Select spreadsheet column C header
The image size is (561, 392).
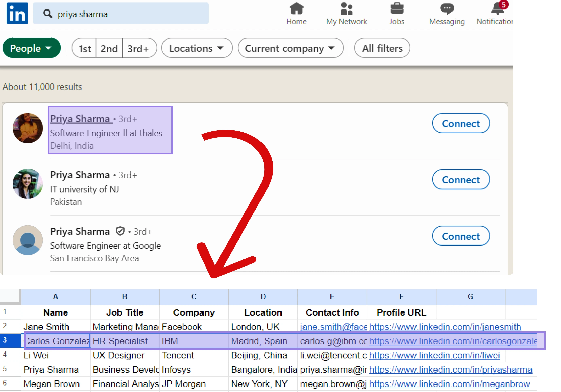(x=194, y=297)
